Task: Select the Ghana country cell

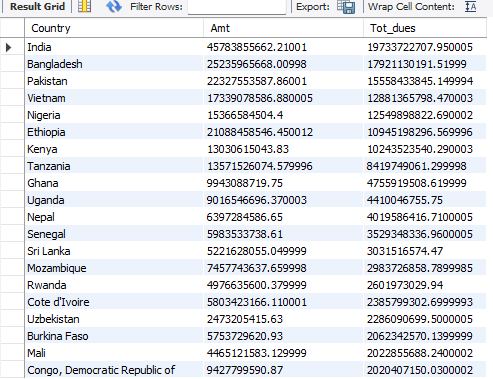Action: pos(114,183)
